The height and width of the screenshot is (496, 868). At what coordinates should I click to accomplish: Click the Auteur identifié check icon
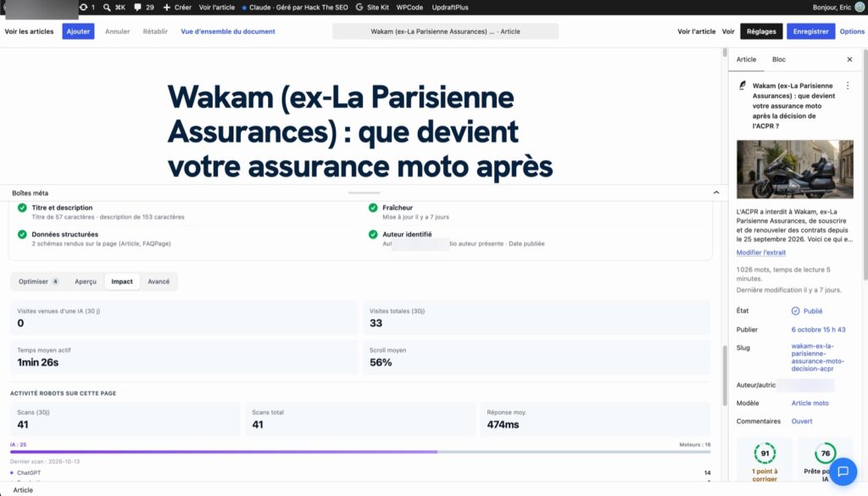(x=373, y=234)
